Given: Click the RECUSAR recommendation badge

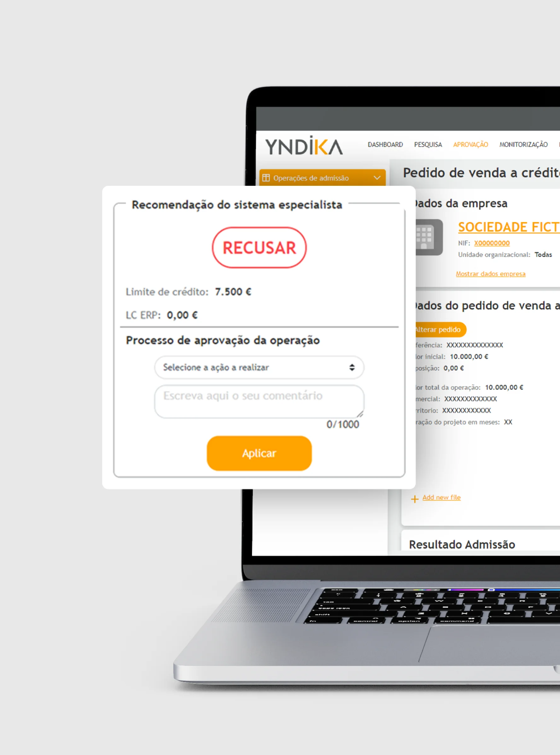Looking at the screenshot, I should point(259,248).
